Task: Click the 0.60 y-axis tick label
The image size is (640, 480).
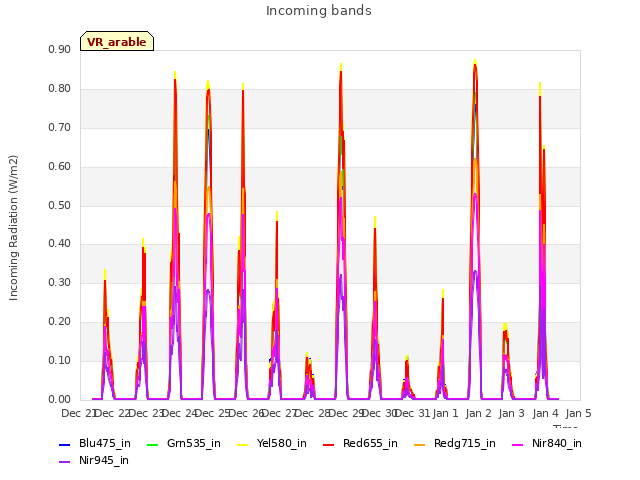Action: click(60, 167)
